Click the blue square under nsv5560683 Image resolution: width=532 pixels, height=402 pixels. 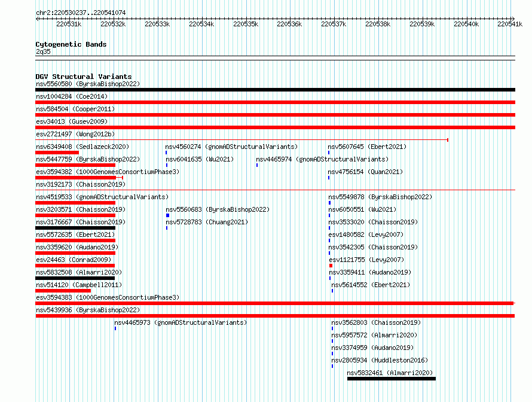pos(167,215)
